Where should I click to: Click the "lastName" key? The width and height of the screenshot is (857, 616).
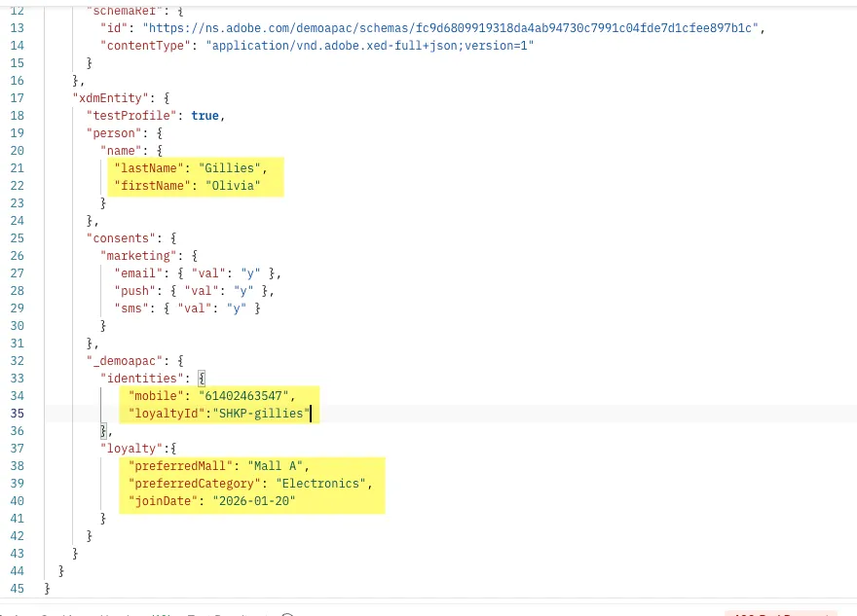pos(149,167)
